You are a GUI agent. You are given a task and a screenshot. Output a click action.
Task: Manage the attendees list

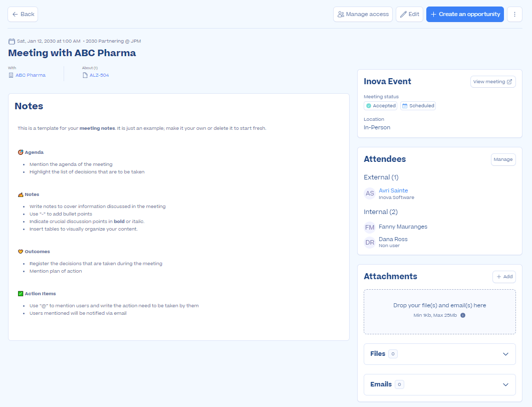503,159
